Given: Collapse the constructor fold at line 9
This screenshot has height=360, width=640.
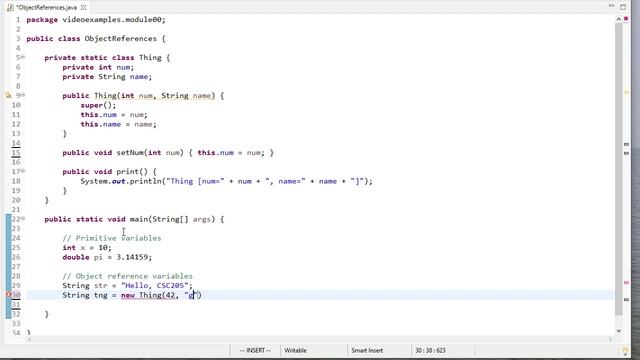Looking at the screenshot, I should point(23,95).
